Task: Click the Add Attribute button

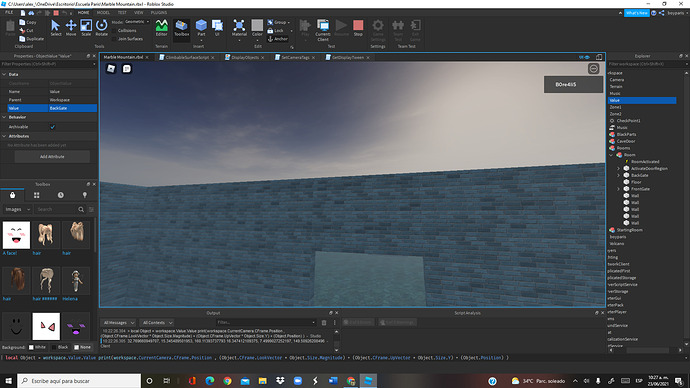Action: (x=52, y=157)
